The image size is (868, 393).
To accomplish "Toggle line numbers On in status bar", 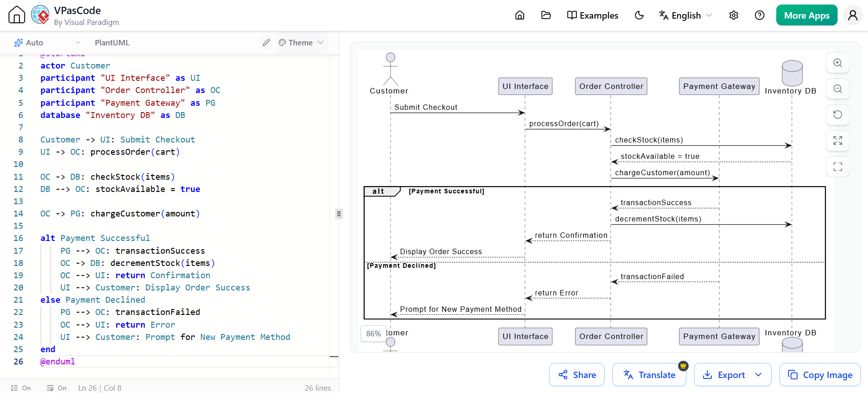I will click(x=21, y=388).
